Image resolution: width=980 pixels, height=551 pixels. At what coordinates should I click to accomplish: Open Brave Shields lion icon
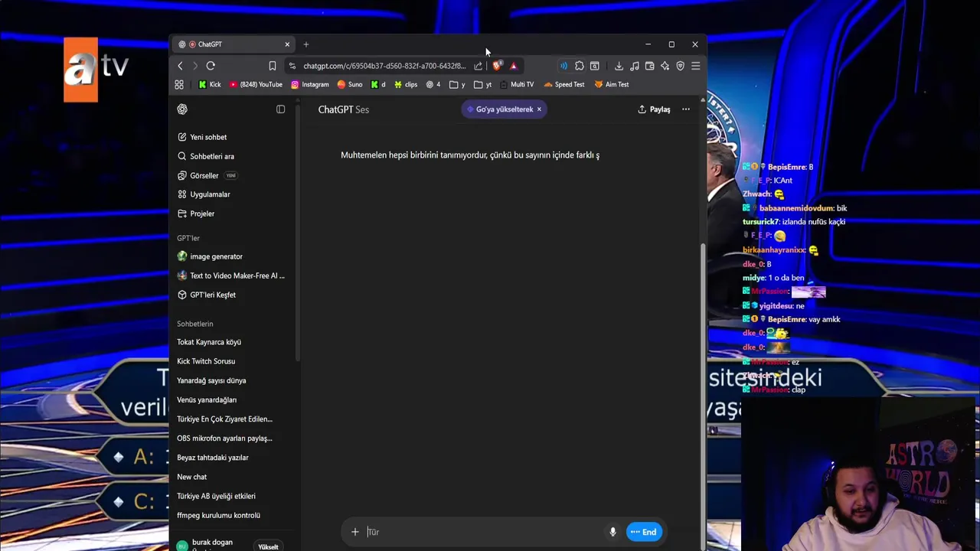(497, 66)
